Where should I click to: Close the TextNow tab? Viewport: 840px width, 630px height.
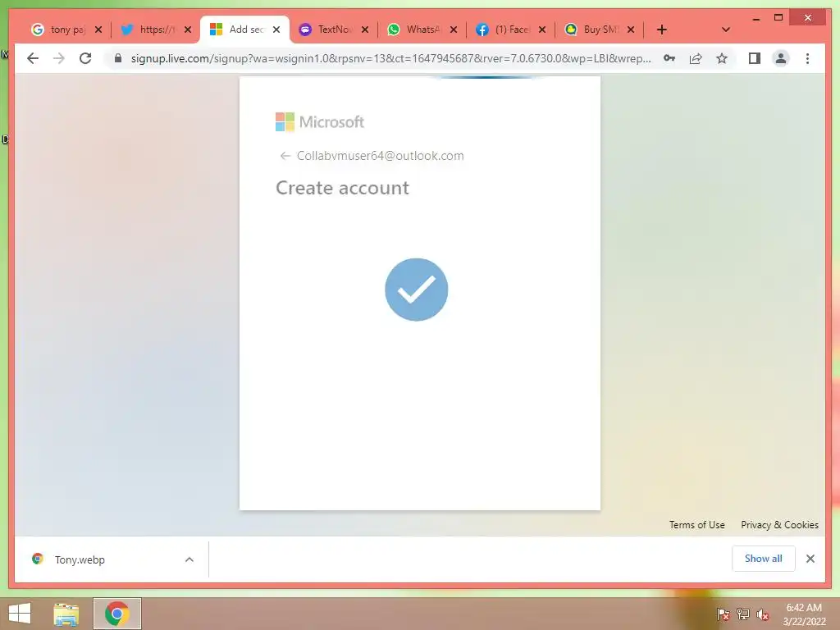(x=365, y=30)
